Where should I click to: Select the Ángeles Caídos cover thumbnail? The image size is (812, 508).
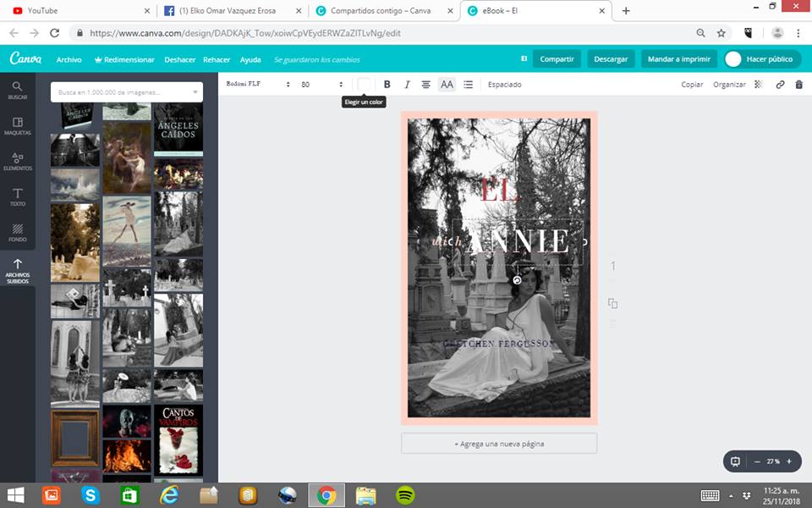178,129
